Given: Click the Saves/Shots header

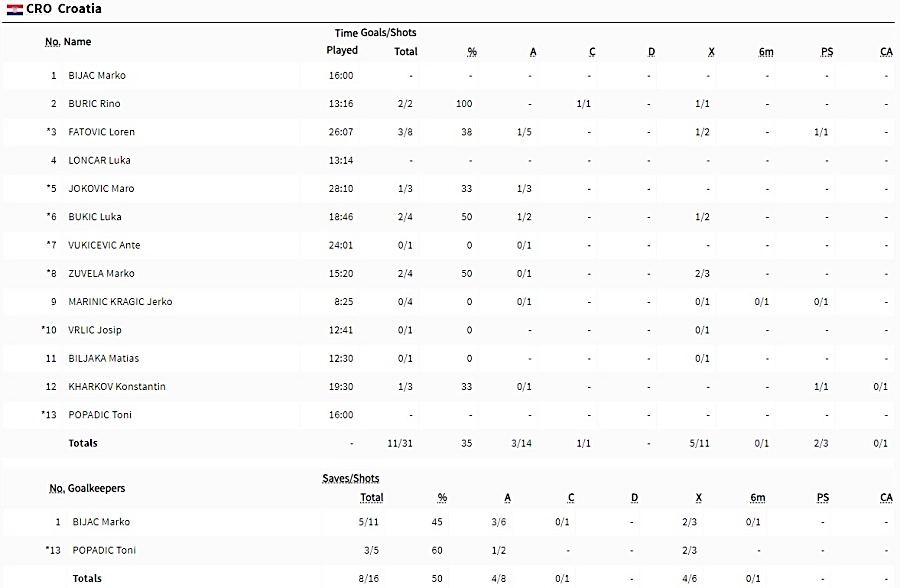Looking at the screenshot, I should (x=351, y=478).
